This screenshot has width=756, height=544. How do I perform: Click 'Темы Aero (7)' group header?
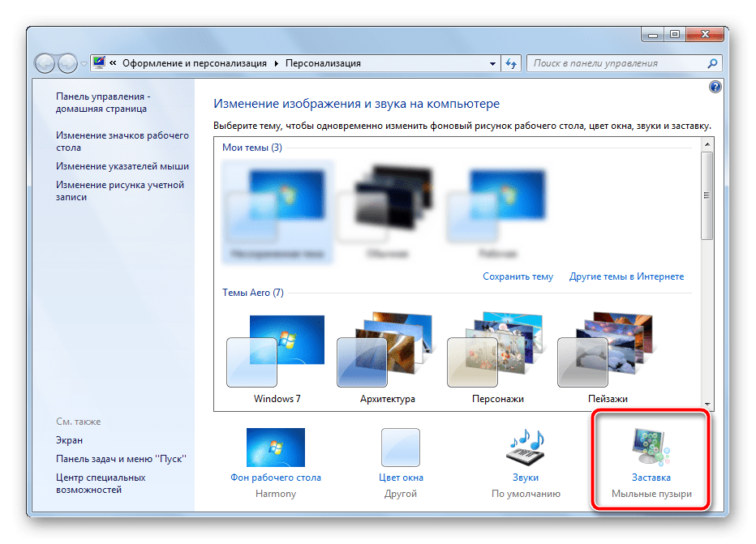[x=252, y=293]
